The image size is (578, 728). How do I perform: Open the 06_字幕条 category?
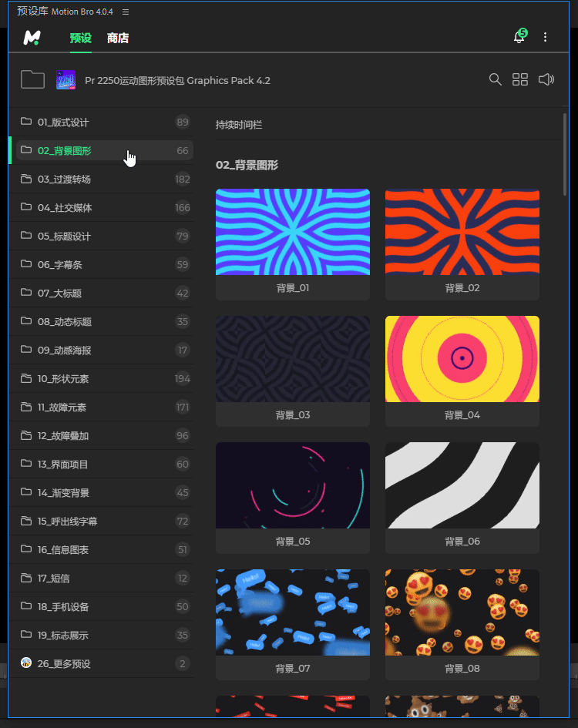[x=105, y=265]
